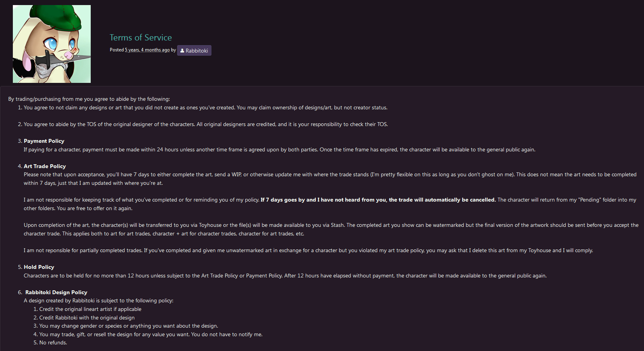Image resolution: width=644 pixels, height=351 pixels.
Task: Click the Payment Policy heading
Action: pos(44,141)
